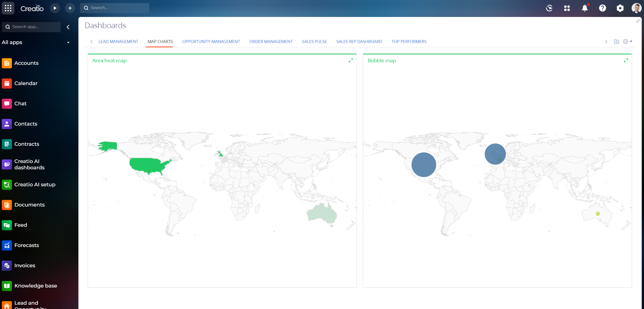The image size is (644, 309).
Task: Switch to Opportunity Management tab
Action: 211,42
